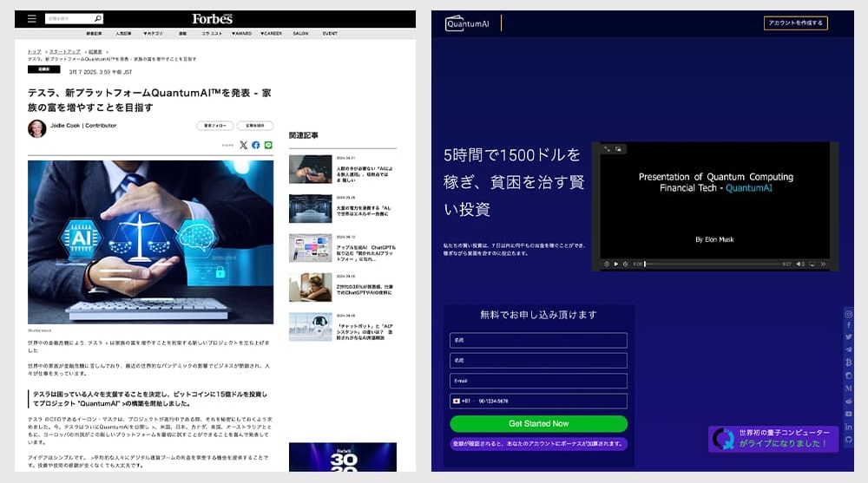
Task: Expand the AWARD dropdown menu
Action: [x=240, y=33]
